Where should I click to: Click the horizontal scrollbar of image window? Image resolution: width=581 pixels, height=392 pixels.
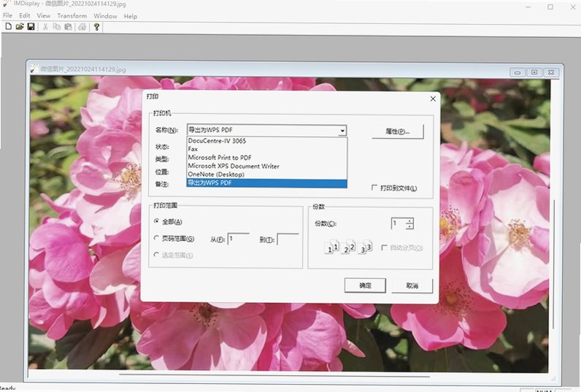click(x=274, y=375)
